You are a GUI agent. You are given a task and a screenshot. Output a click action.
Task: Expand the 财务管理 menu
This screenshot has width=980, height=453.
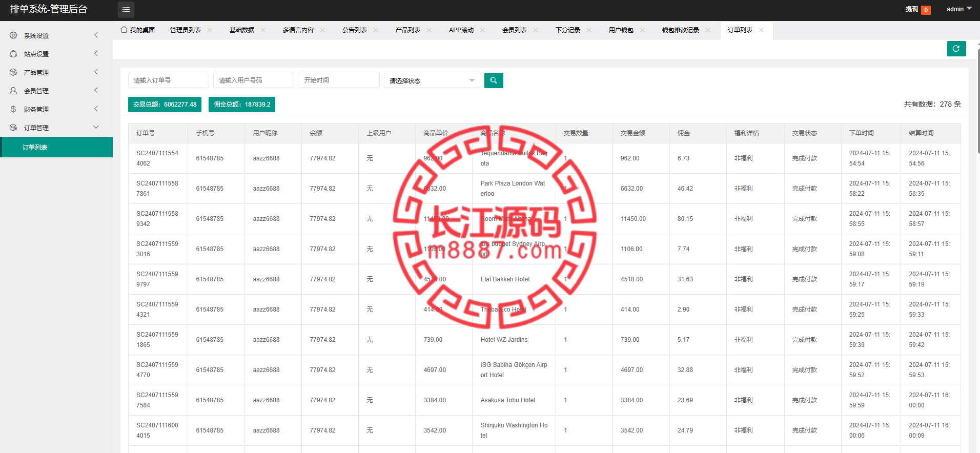96,109
